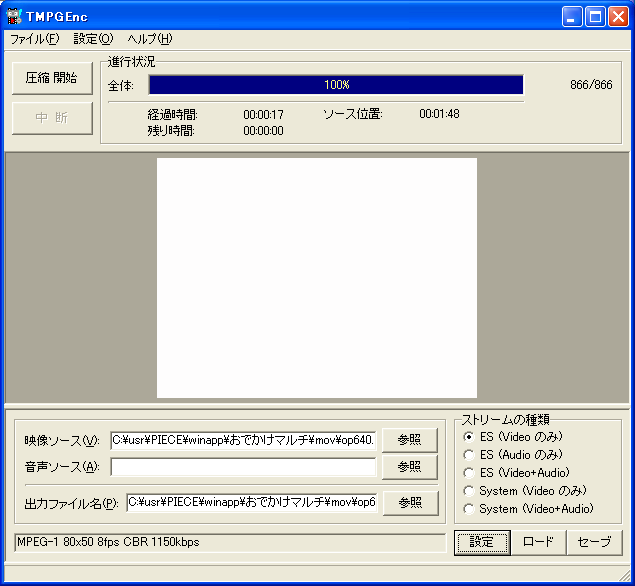Click the 進行状況 group label

pyautogui.click(x=132, y=62)
